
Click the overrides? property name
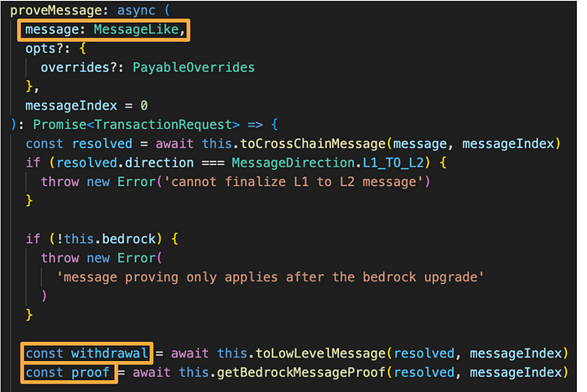[x=79, y=67]
